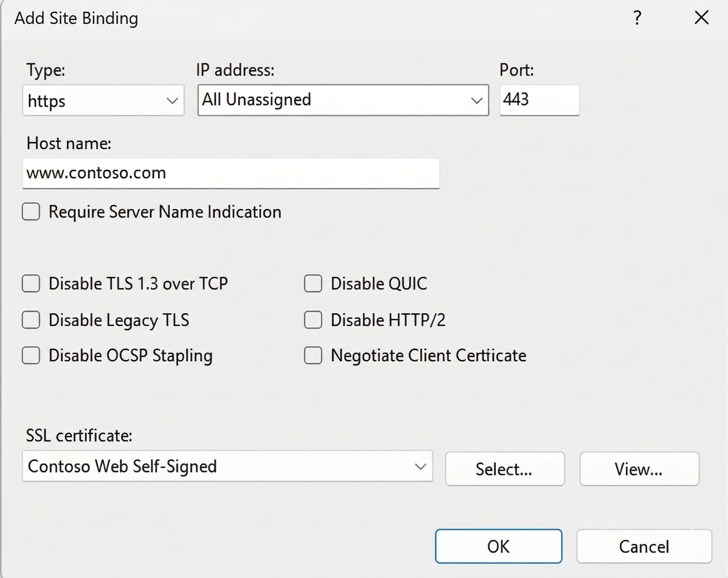Image resolution: width=728 pixels, height=578 pixels.
Task: Enable Disable OCSP Stapling checkbox
Action: coord(31,356)
